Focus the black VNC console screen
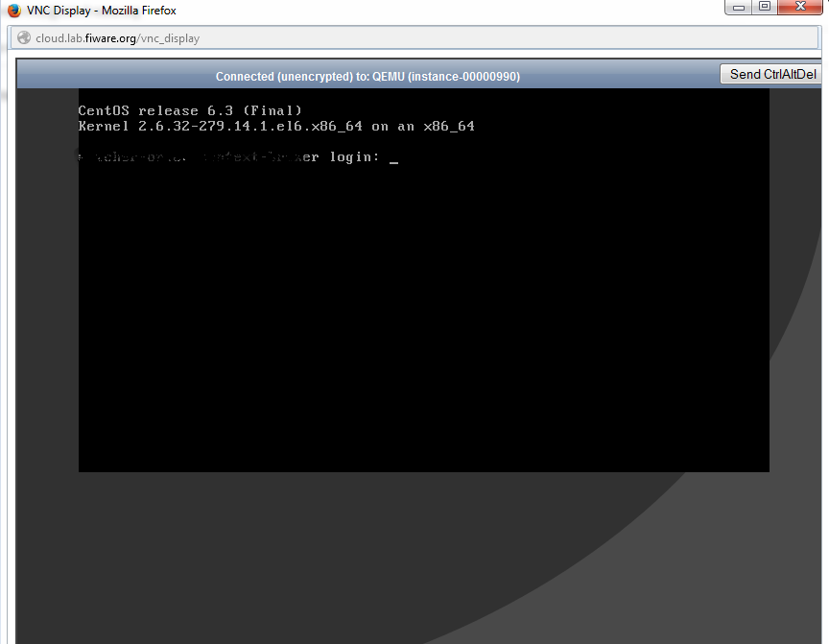 click(x=423, y=280)
